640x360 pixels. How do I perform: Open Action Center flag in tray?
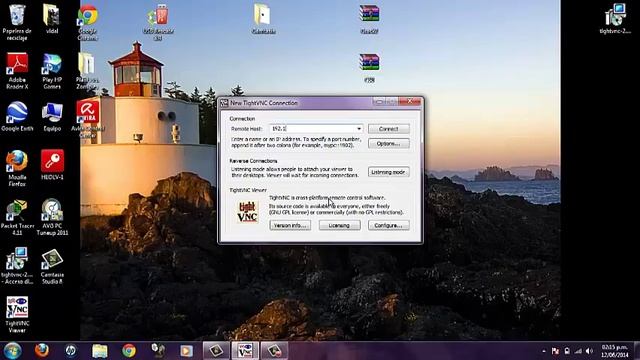coord(555,351)
